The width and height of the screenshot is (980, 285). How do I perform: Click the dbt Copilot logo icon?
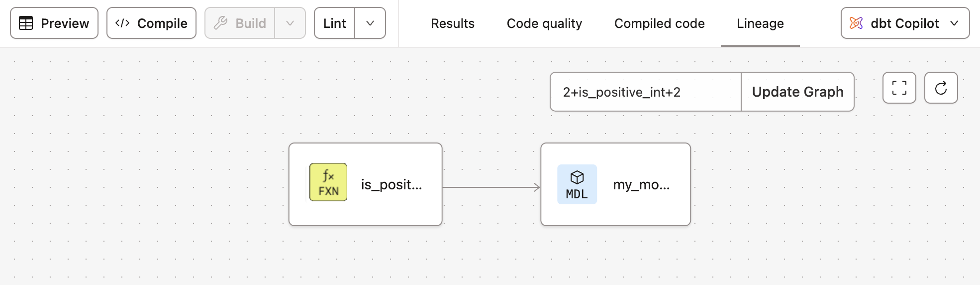click(x=856, y=23)
